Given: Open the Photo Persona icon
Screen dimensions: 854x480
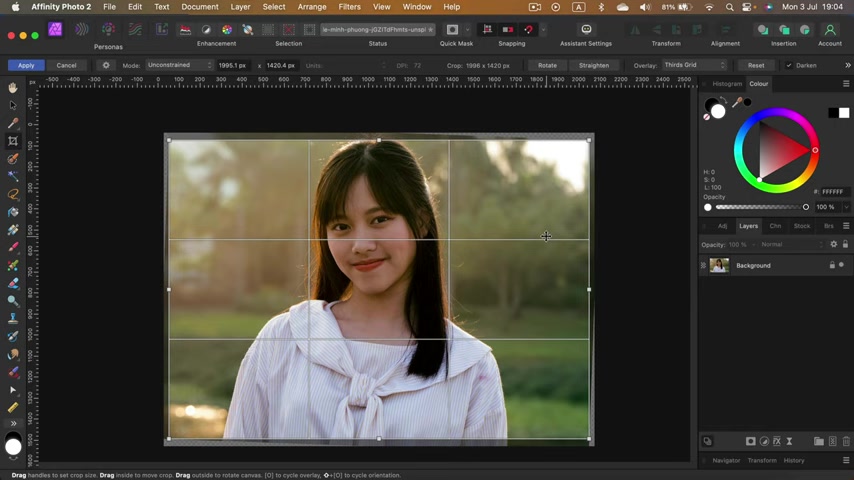Looking at the screenshot, I should pyautogui.click(x=55, y=30).
